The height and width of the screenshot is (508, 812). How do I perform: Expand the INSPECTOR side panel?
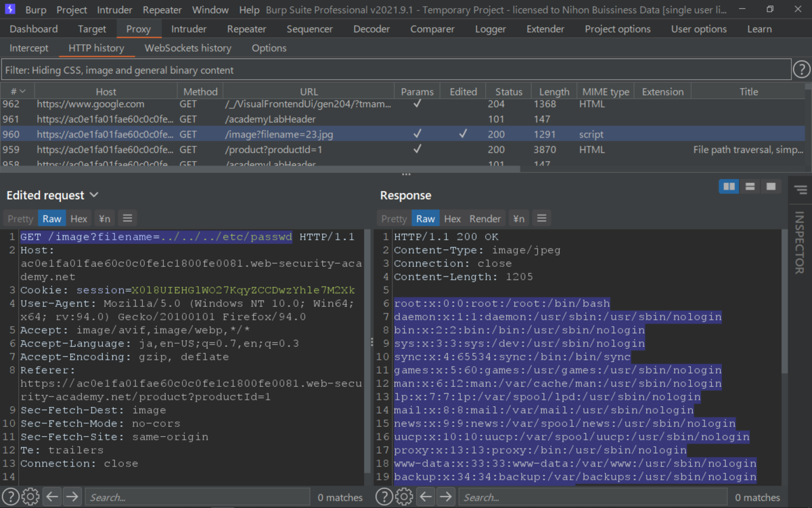pyautogui.click(x=800, y=242)
